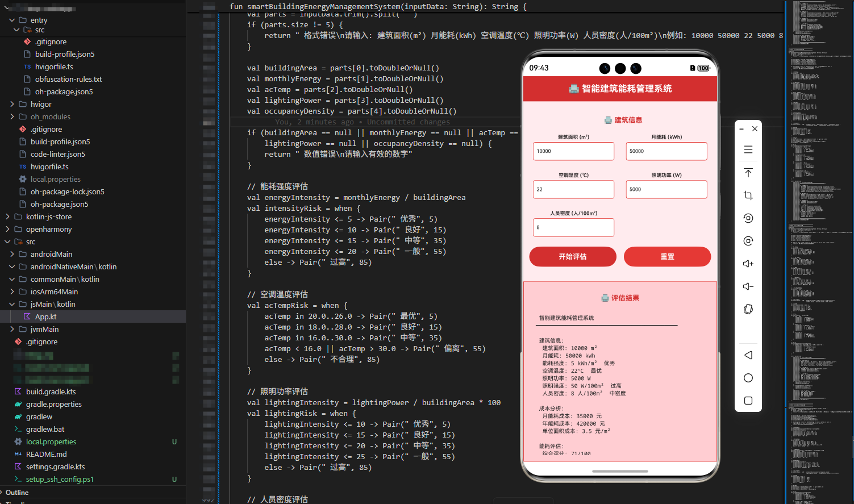Expand the androidMain folder
The width and height of the screenshot is (854, 504).
(12, 254)
